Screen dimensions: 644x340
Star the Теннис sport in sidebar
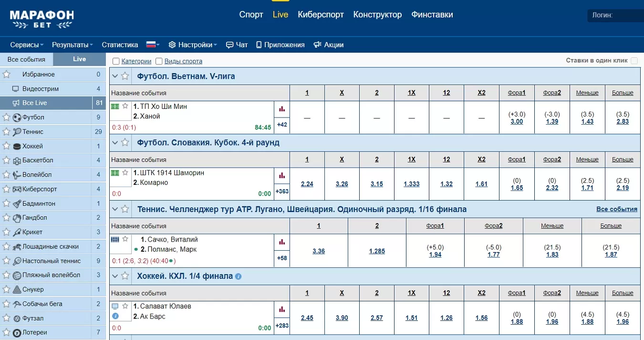coord(6,132)
